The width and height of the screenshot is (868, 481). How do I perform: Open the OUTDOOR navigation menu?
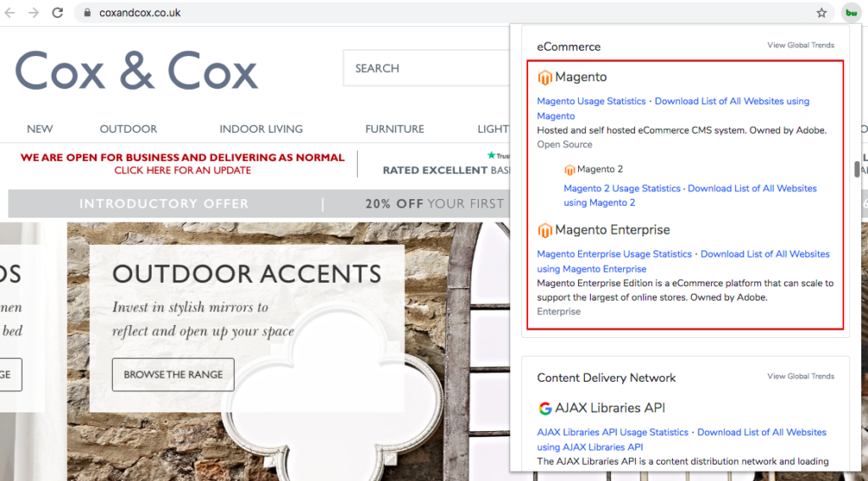coord(128,129)
